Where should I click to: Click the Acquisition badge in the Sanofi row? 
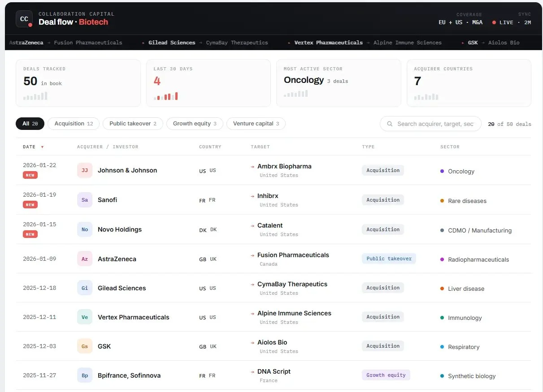(x=383, y=200)
